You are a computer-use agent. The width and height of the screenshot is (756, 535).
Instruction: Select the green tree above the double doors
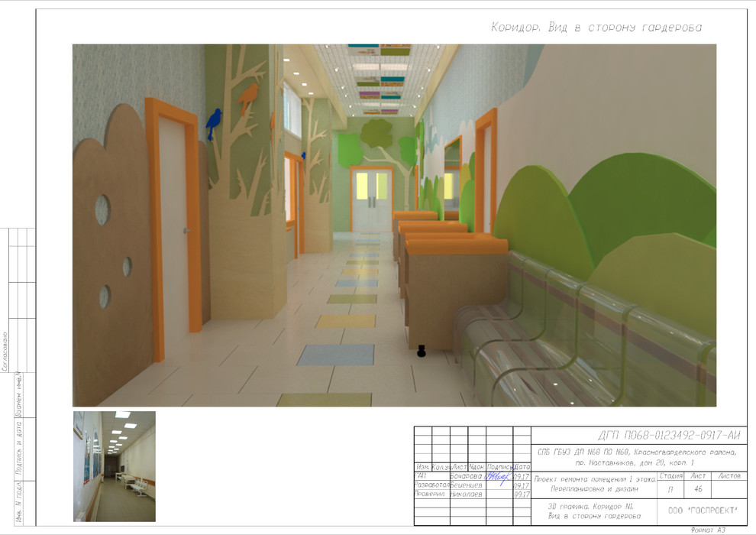[376, 138]
